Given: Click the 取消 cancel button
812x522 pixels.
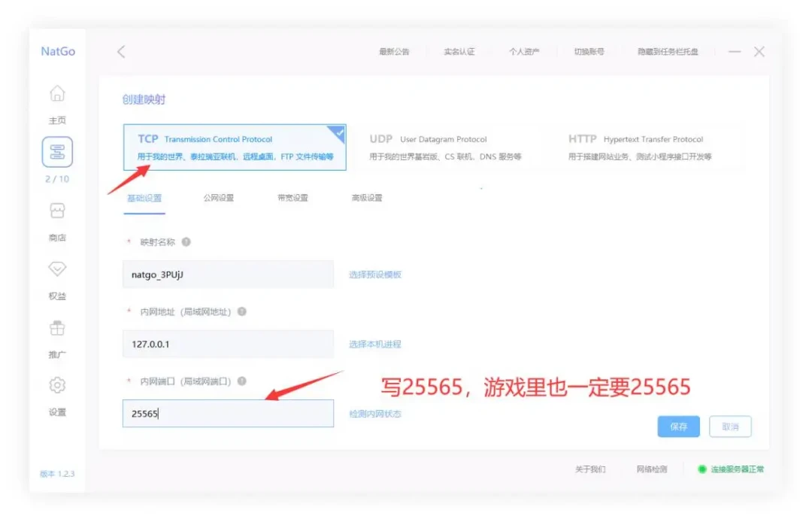Looking at the screenshot, I should tap(730, 426).
